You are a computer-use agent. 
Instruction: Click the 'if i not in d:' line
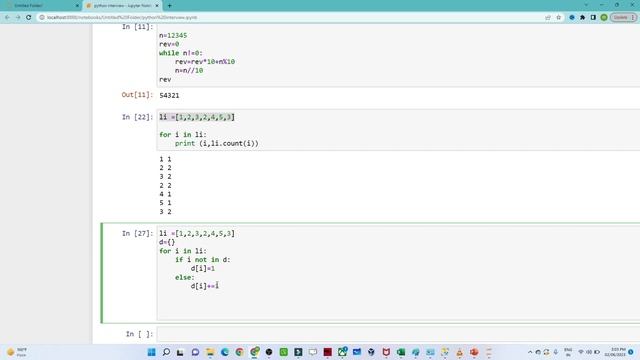(x=202, y=260)
